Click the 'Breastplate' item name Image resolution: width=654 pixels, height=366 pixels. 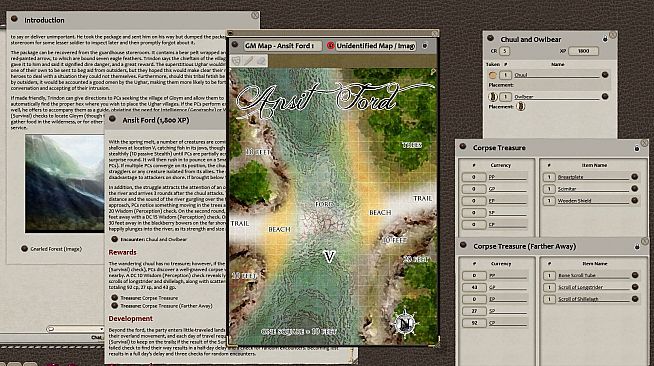point(571,177)
